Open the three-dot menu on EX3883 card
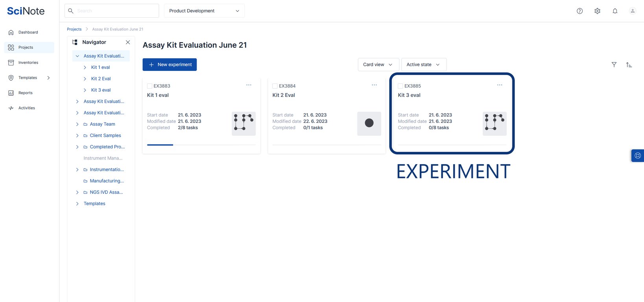644x302 pixels. 248,85
